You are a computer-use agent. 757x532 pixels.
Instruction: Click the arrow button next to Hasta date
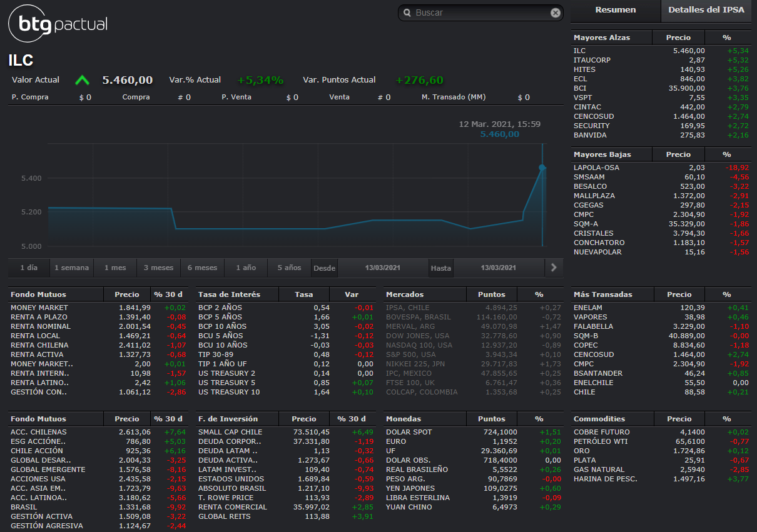pyautogui.click(x=553, y=268)
